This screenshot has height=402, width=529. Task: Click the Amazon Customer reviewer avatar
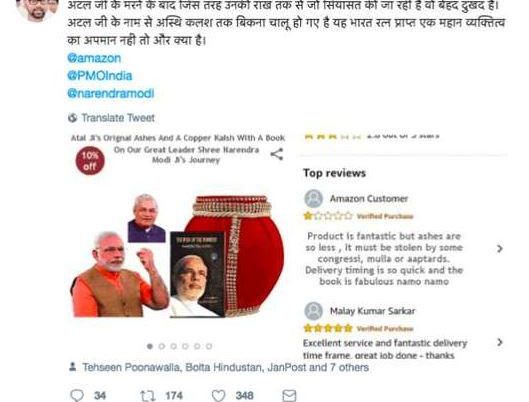314,199
